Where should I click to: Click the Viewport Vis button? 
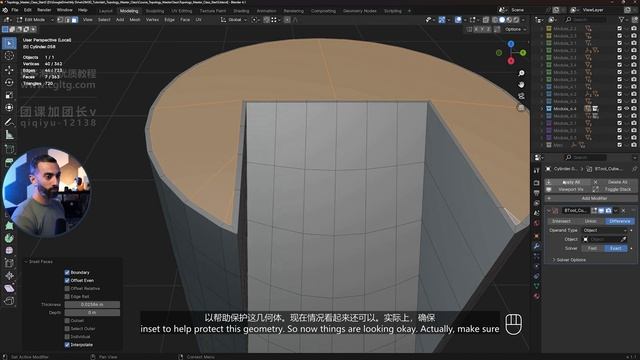tap(568, 189)
